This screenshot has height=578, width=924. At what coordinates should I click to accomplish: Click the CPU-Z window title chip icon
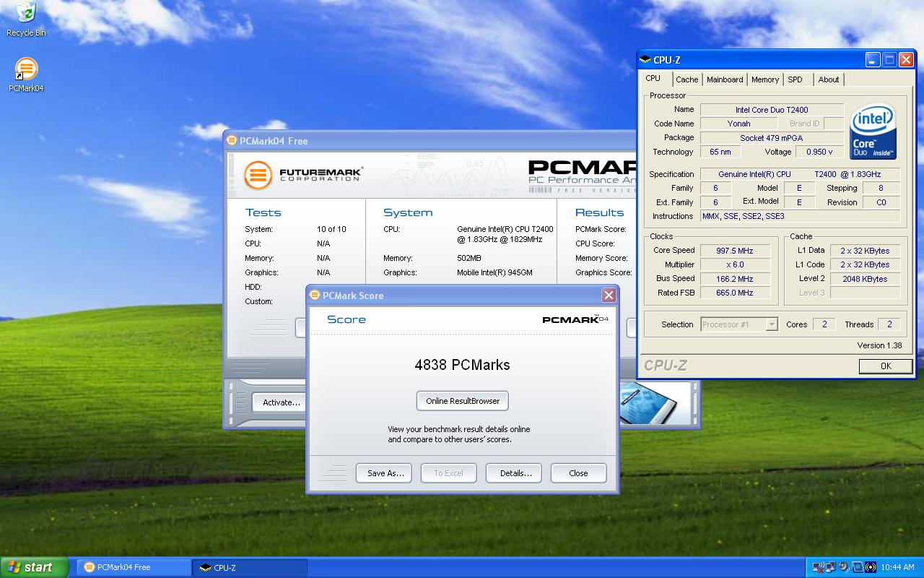645,60
